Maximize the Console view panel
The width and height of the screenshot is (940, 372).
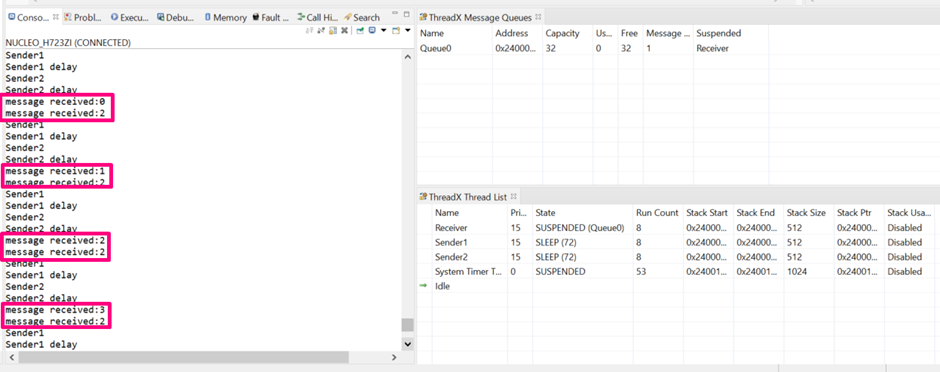406,14
